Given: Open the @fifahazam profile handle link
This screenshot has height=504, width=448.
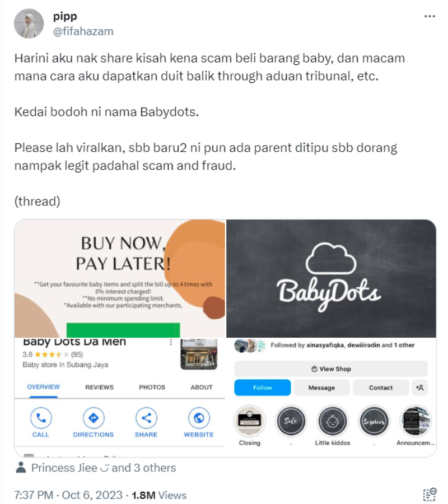Looking at the screenshot, I should point(83,31).
